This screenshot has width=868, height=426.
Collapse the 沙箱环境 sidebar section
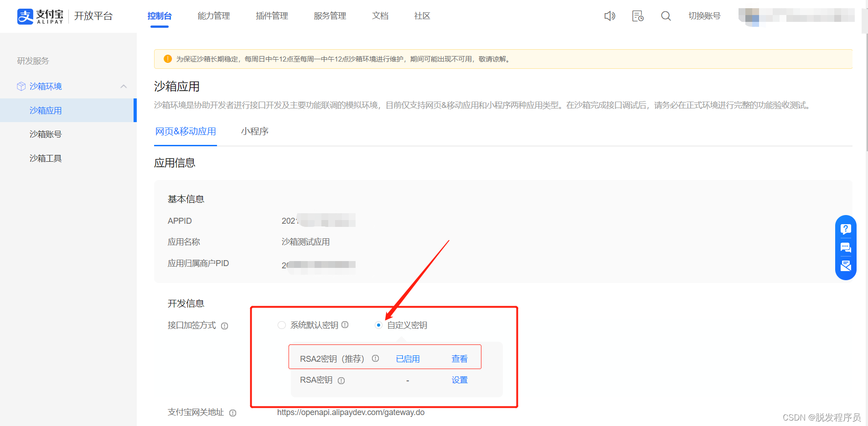point(124,87)
